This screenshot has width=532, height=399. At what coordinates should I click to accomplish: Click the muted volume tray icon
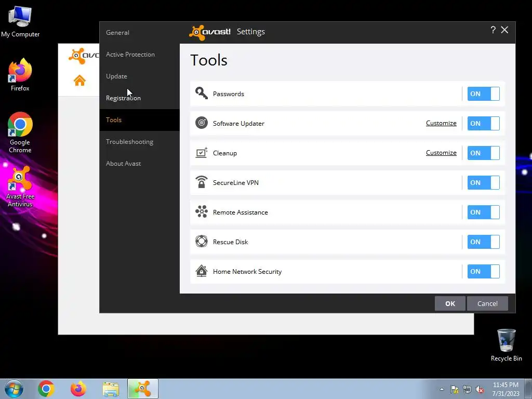[480, 390]
